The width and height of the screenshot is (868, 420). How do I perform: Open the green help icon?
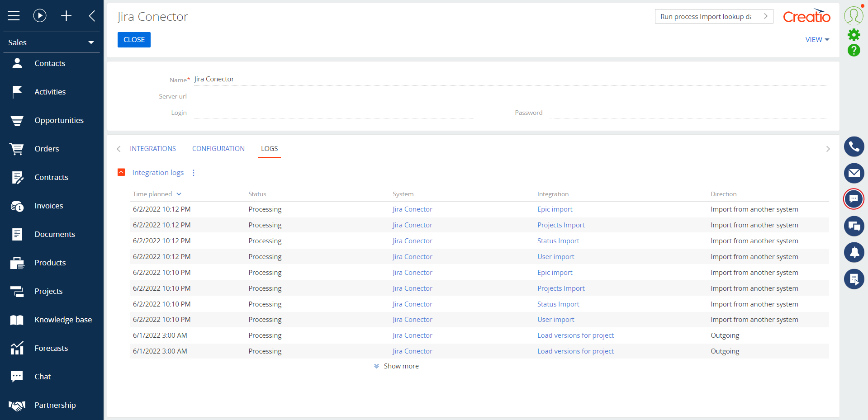(x=854, y=50)
